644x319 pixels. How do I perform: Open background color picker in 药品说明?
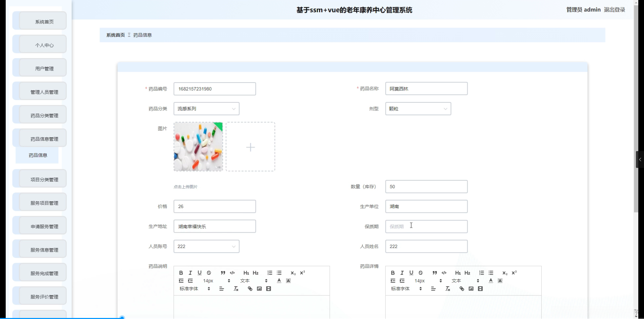pyautogui.click(x=288, y=281)
